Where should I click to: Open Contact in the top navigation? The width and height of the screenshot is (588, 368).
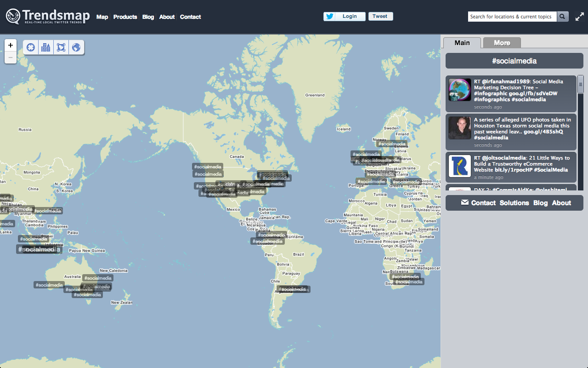(x=190, y=17)
